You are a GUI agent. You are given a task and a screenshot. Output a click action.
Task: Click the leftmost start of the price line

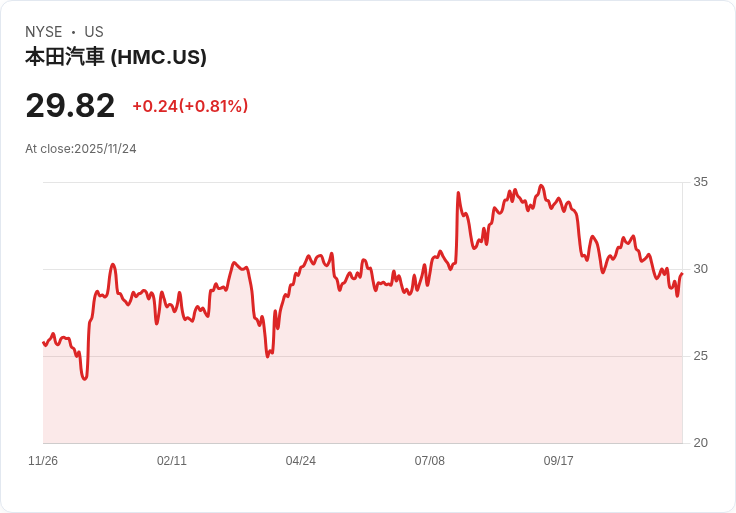tap(43, 342)
